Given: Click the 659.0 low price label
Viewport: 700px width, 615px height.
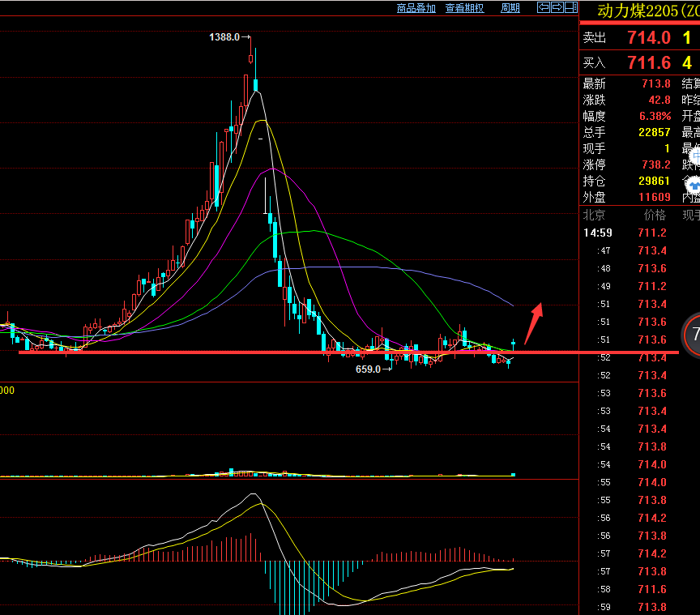Looking at the screenshot, I should pos(368,369).
